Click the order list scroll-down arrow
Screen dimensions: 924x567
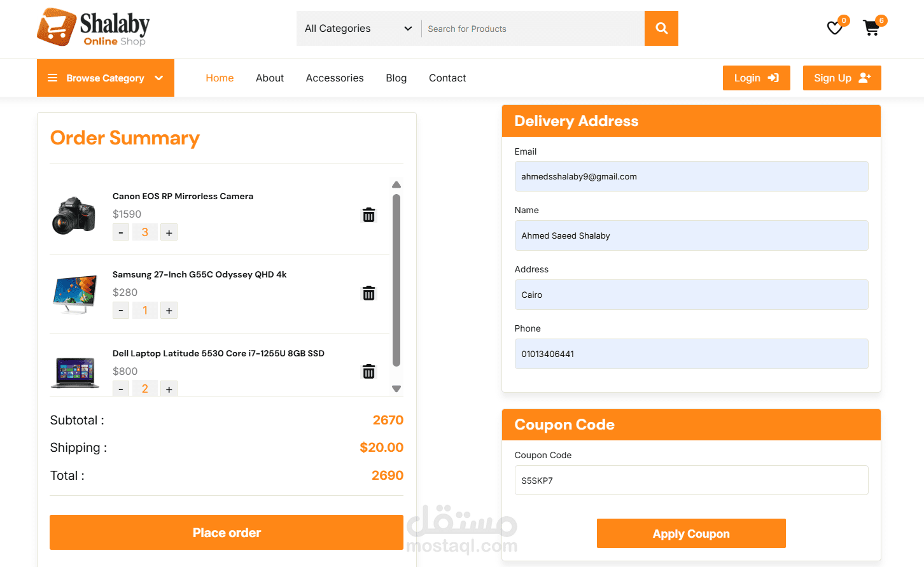[396, 389]
